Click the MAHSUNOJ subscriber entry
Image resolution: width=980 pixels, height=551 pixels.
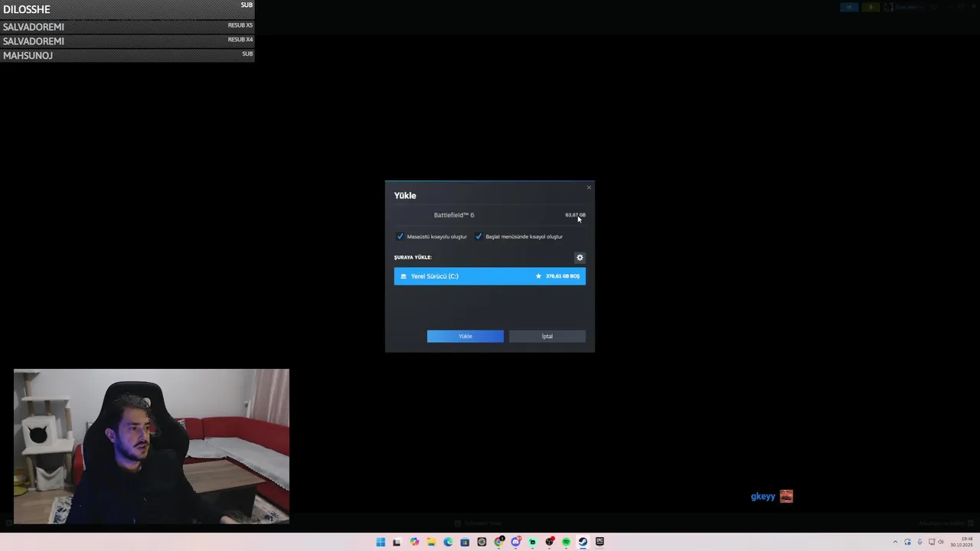(127, 56)
